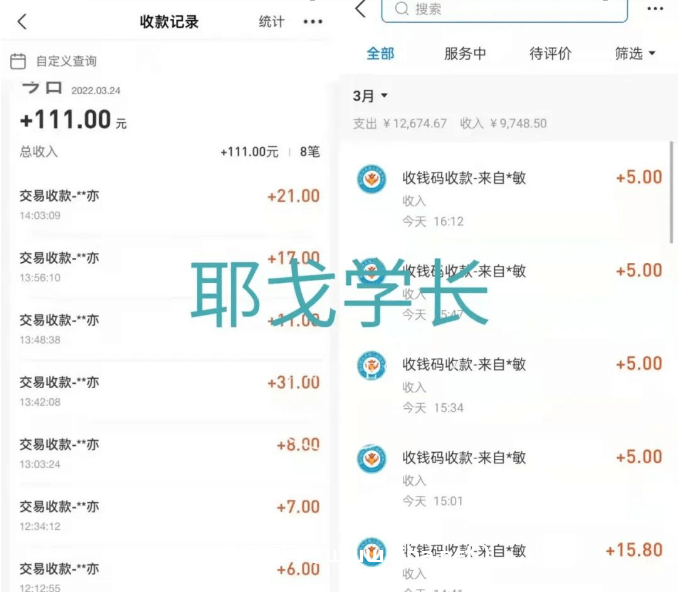Tap the merchant icon of the 15:01 payment
This screenshot has width=678, height=592.
(371, 458)
